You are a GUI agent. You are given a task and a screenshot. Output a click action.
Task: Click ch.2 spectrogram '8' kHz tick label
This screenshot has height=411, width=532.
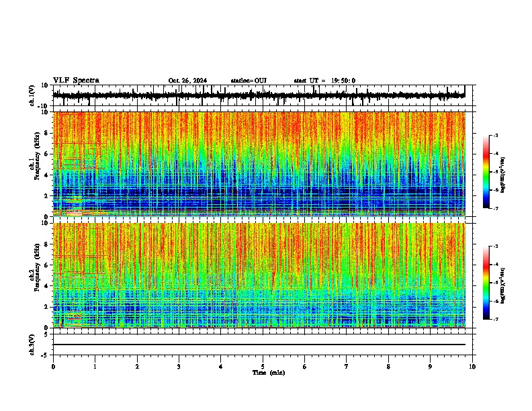[x=46, y=244]
